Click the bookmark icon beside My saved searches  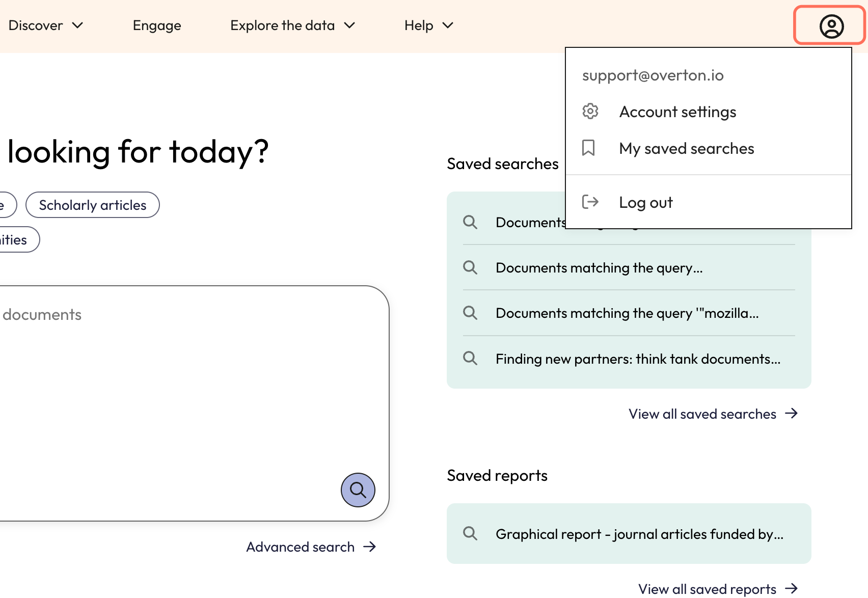588,148
